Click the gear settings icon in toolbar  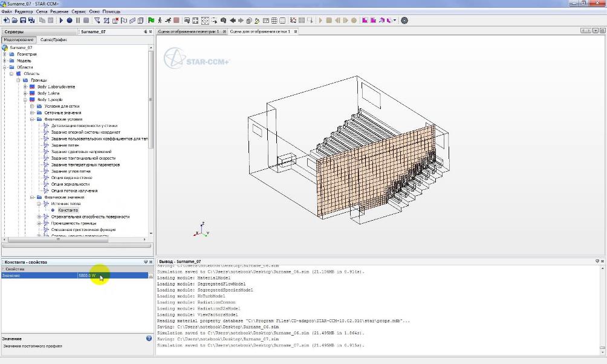click(x=404, y=20)
